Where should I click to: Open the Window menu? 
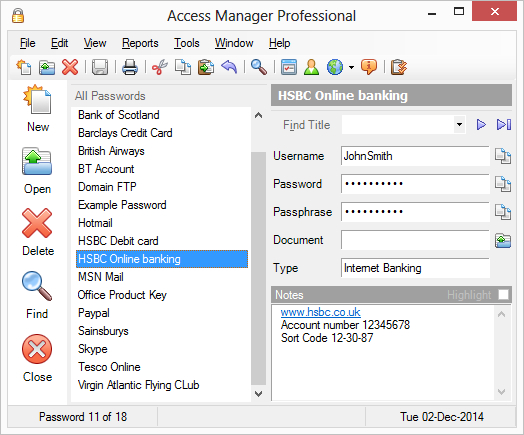pyautogui.click(x=234, y=43)
